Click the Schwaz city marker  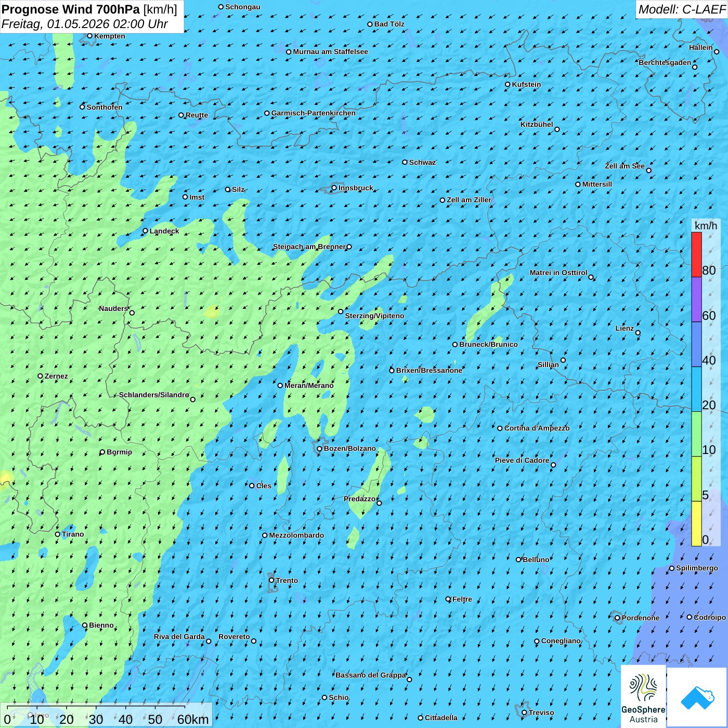[x=405, y=162]
